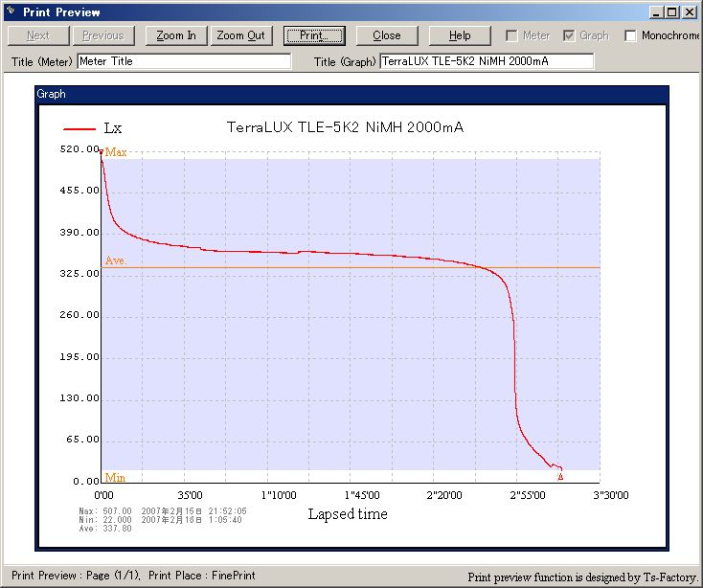
Task: Click the 65.00 y-axis value
Action: [83, 440]
